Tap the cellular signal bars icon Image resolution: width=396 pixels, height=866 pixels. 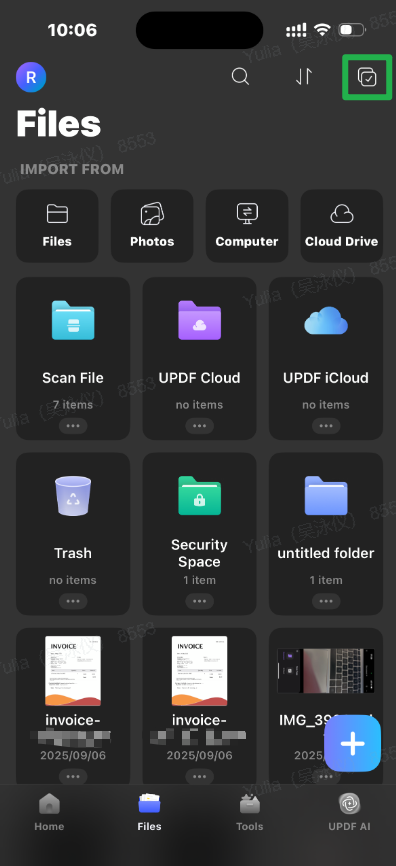coord(297,30)
